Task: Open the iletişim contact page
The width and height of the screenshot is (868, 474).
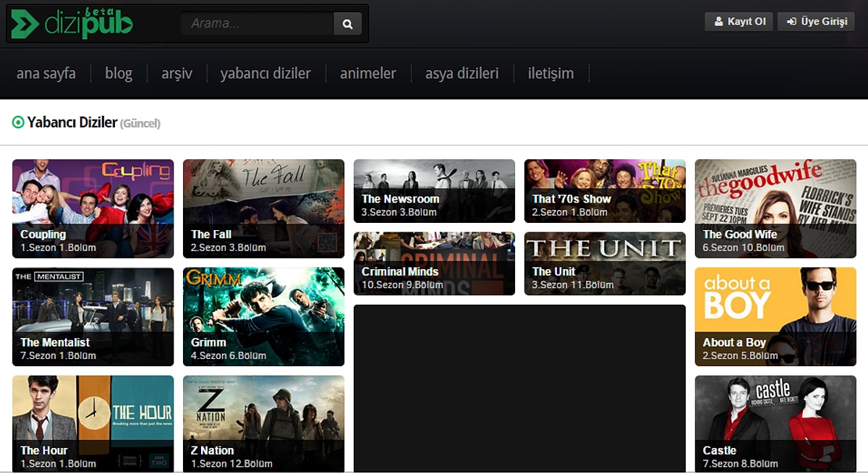Action: 550,73
